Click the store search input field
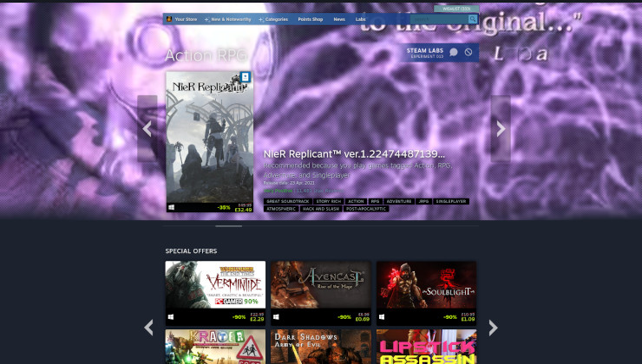This screenshot has height=364, width=642. (439, 19)
